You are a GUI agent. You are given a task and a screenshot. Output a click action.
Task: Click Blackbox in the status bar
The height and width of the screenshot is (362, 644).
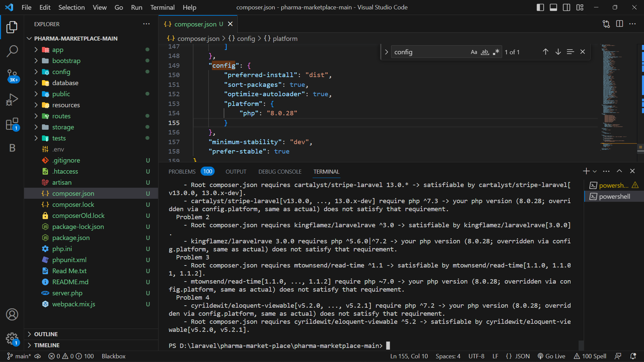113,356
